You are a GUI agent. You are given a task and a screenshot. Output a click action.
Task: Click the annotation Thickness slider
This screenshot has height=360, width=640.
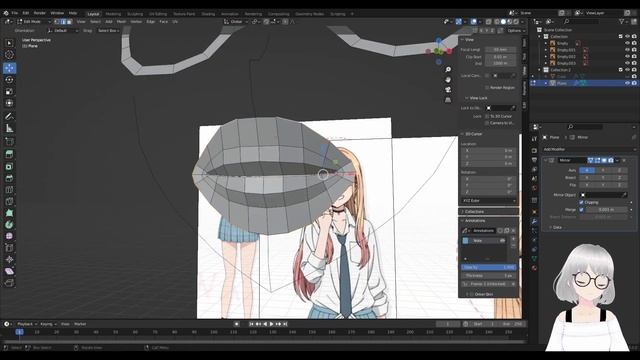point(489,276)
